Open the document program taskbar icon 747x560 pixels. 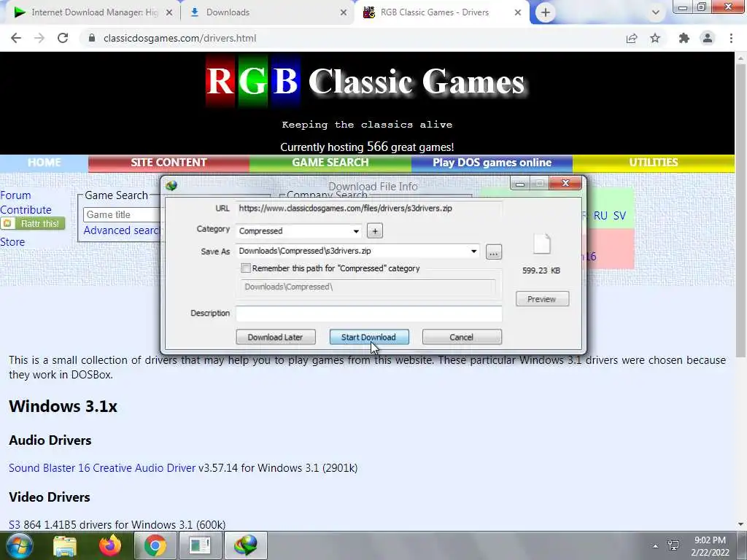(x=200, y=545)
